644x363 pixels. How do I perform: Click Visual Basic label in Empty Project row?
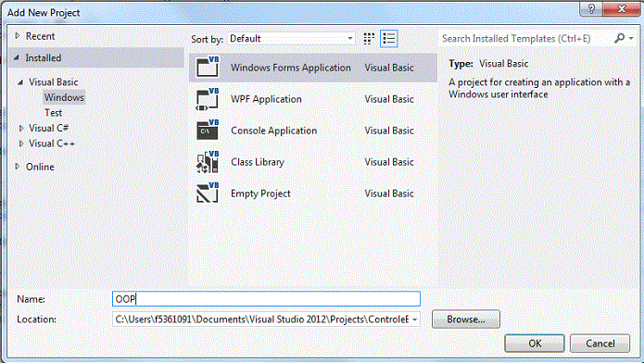tap(389, 194)
